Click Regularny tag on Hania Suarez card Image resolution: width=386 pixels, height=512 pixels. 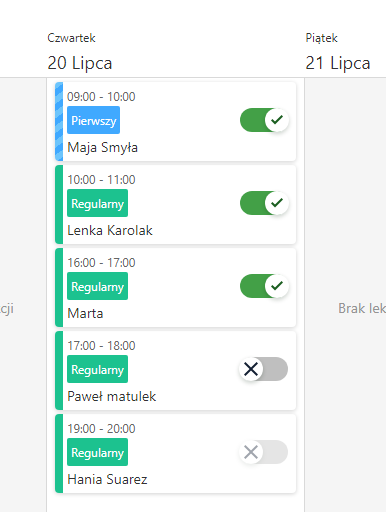(x=97, y=452)
